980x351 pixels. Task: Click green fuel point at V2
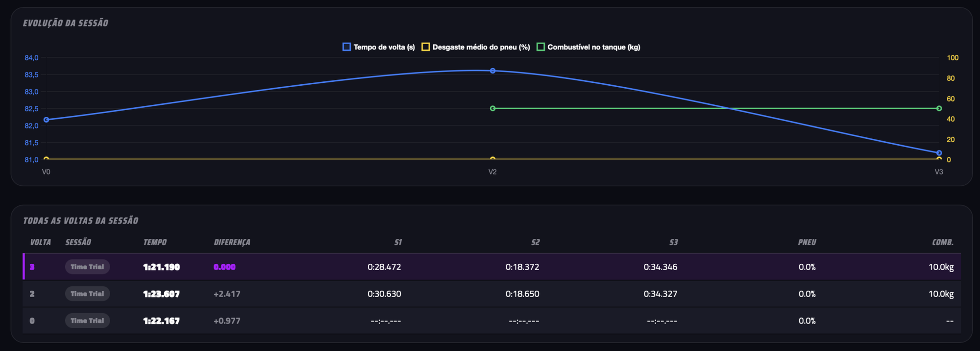pos(492,108)
